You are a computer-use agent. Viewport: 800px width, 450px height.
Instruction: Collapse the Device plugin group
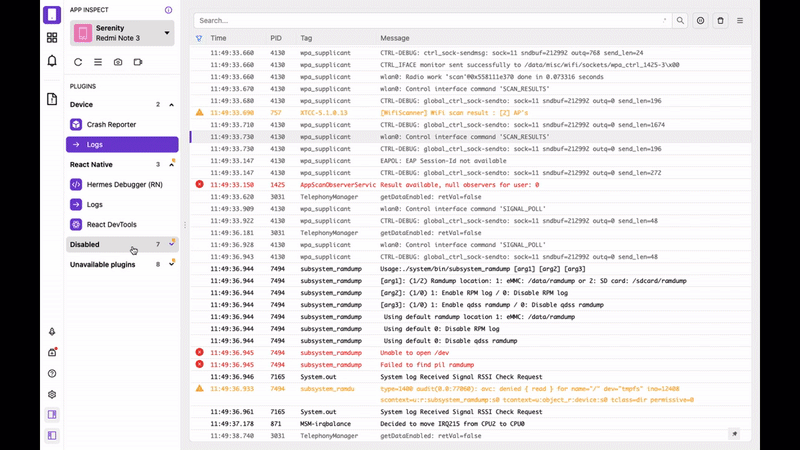tap(122, 105)
